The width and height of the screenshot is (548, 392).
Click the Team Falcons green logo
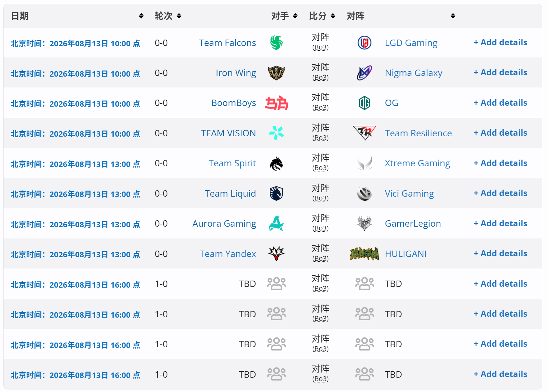point(276,42)
